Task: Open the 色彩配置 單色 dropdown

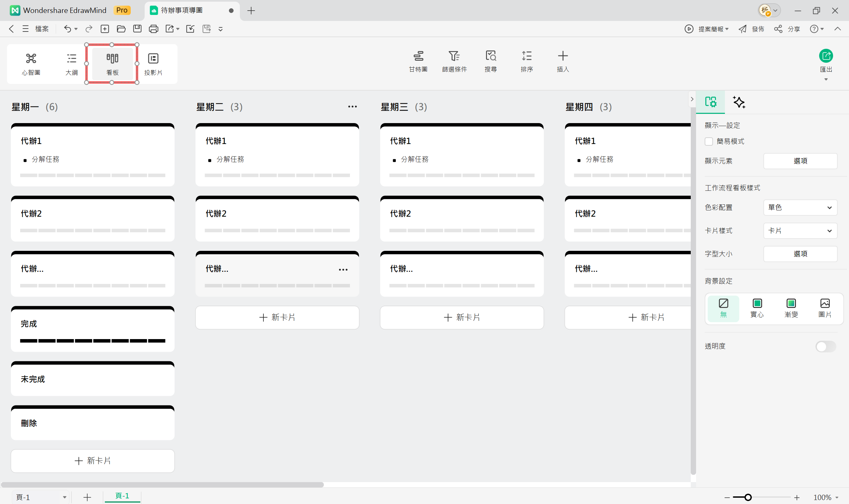Action: click(800, 207)
